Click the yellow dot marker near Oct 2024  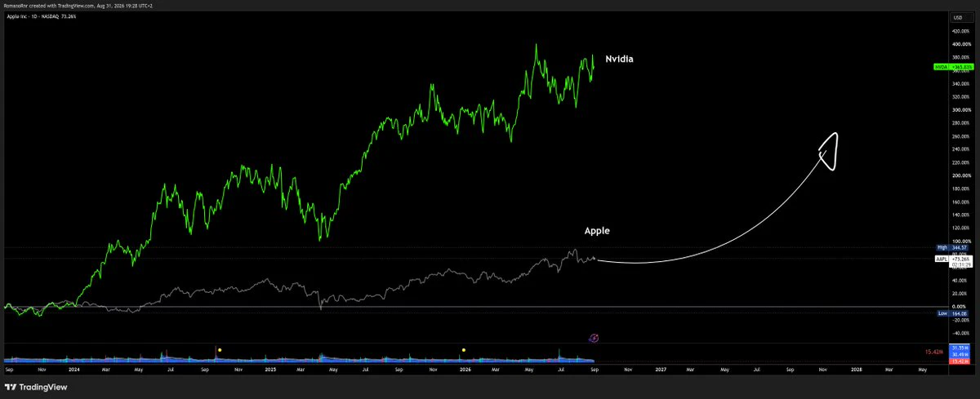click(x=220, y=349)
